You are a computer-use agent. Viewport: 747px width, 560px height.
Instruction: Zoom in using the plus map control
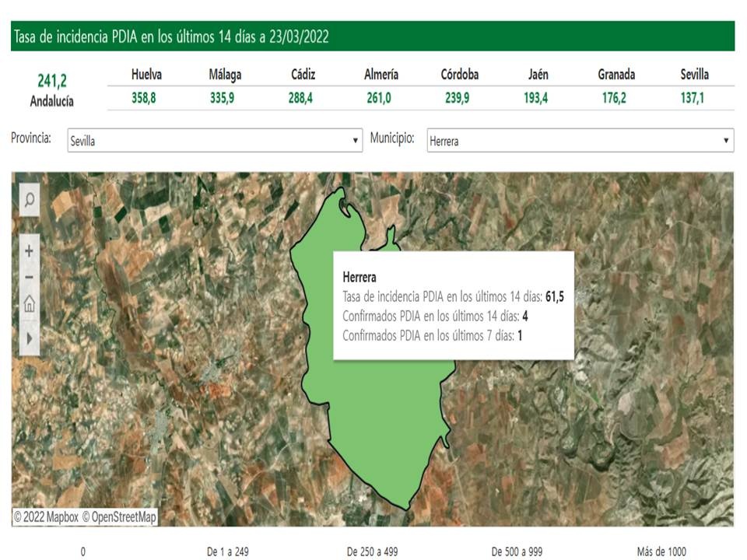click(x=29, y=251)
